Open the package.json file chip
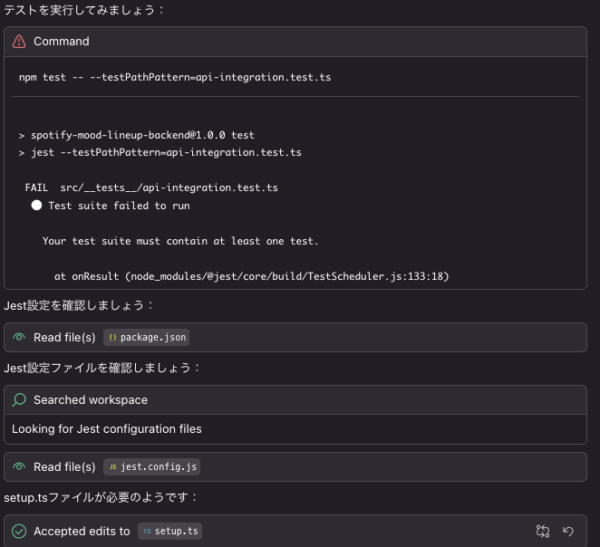 click(x=146, y=337)
